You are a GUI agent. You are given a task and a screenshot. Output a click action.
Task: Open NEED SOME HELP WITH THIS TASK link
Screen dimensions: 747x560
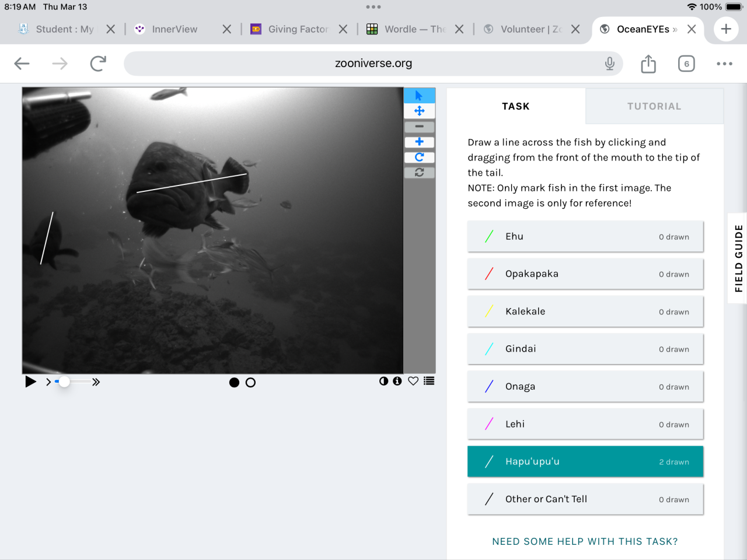pyautogui.click(x=585, y=541)
